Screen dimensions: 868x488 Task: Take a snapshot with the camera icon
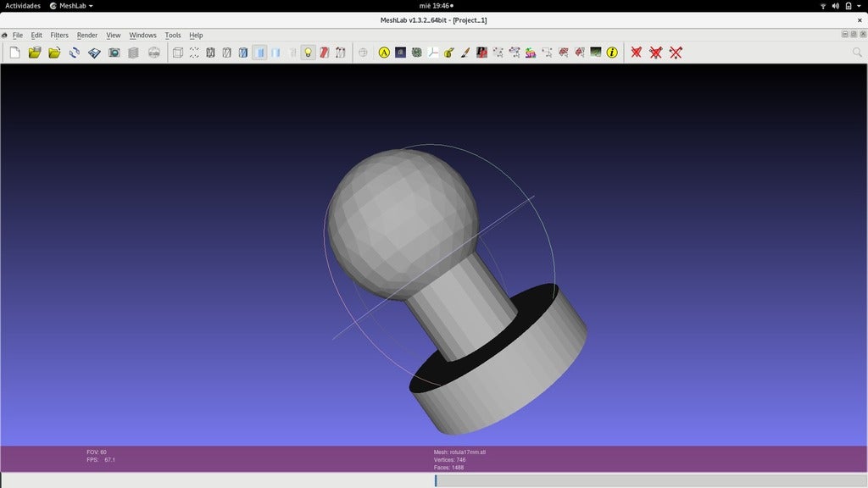(x=114, y=53)
